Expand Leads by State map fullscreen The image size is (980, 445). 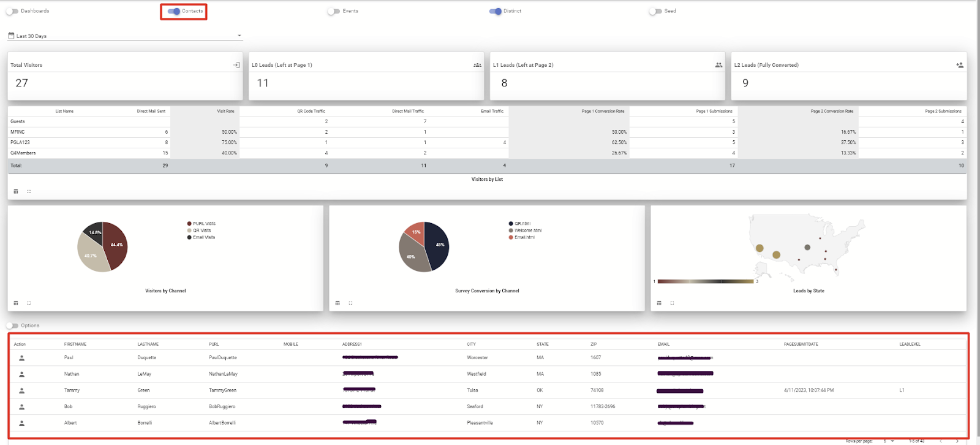pyautogui.click(x=672, y=303)
